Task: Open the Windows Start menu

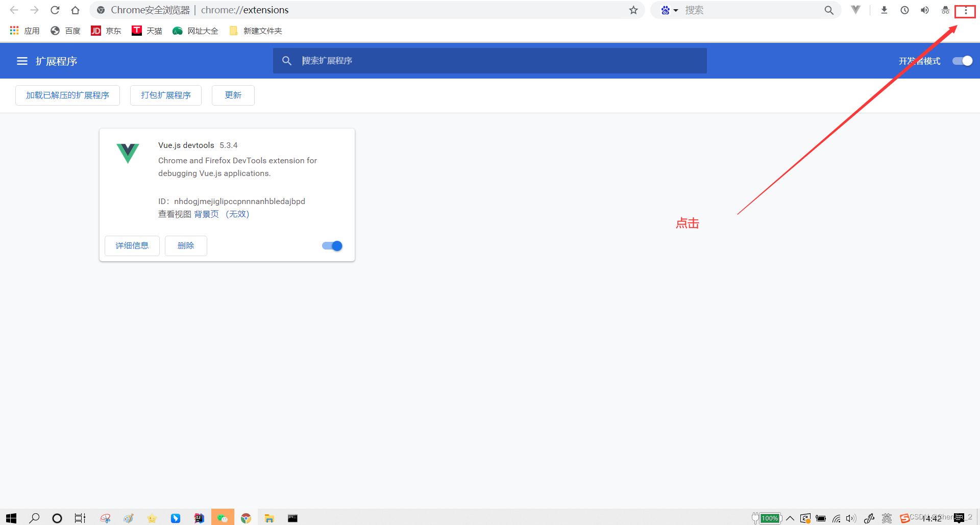Action: pos(11,518)
